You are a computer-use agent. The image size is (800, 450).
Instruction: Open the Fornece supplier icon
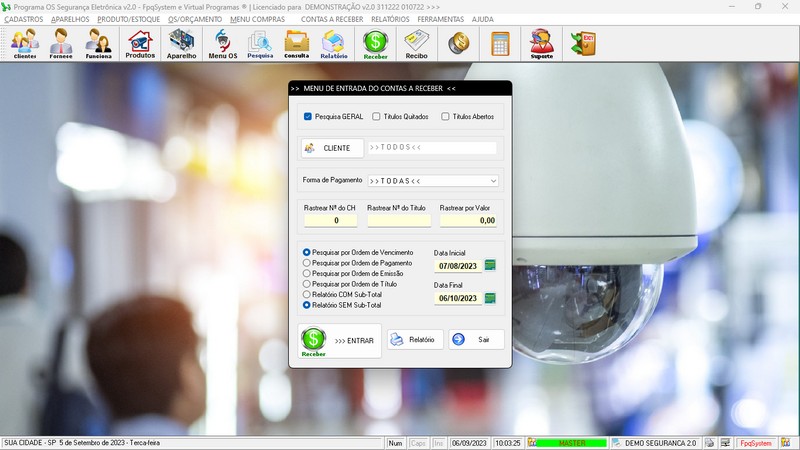(61, 44)
